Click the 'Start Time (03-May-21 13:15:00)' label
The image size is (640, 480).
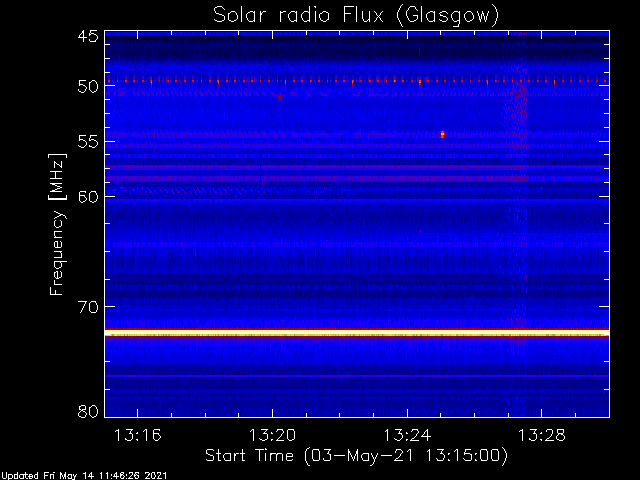356,456
